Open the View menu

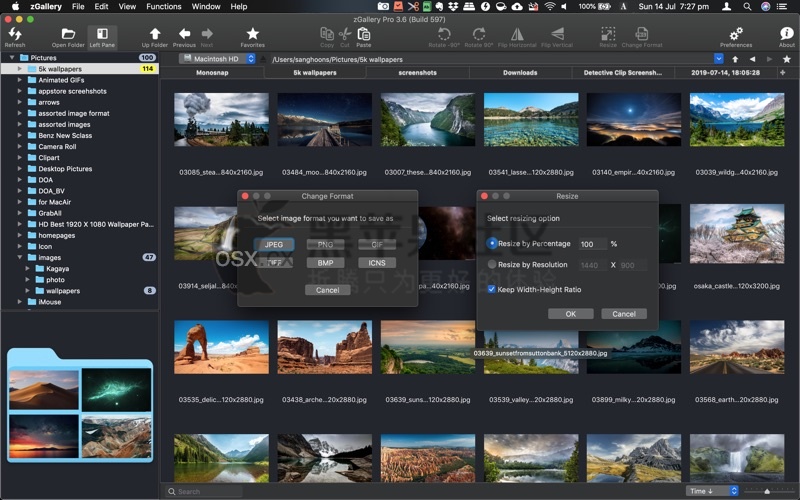(x=127, y=7)
